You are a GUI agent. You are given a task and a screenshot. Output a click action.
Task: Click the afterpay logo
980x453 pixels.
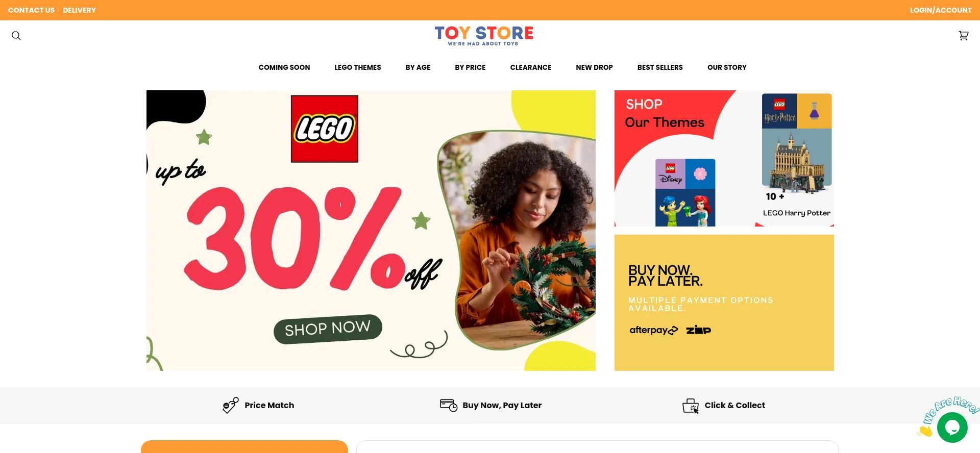point(654,330)
